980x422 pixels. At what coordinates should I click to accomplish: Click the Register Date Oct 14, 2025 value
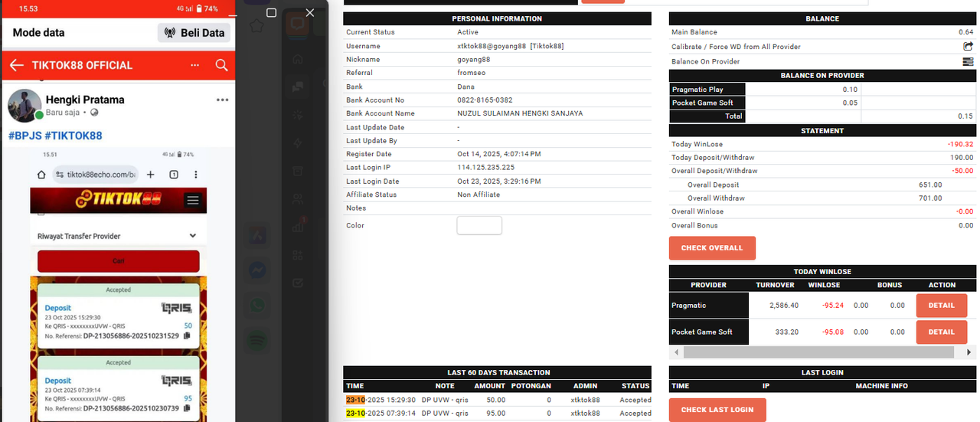pyautogui.click(x=499, y=154)
